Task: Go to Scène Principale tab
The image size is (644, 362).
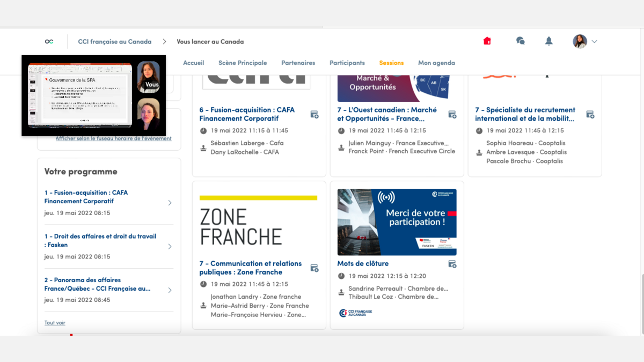Action: point(243,63)
